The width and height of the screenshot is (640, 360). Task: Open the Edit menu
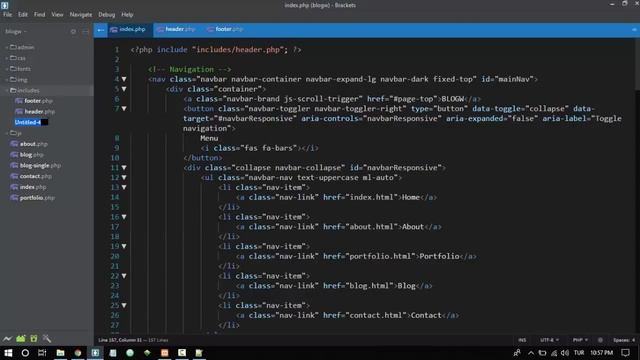pos(23,14)
